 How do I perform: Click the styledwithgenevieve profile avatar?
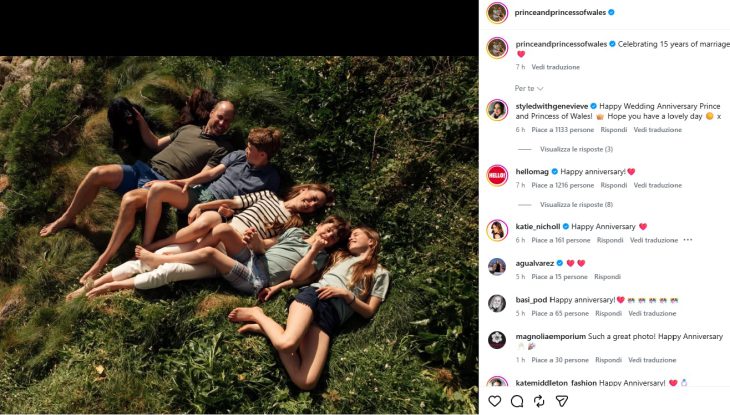coord(497,110)
